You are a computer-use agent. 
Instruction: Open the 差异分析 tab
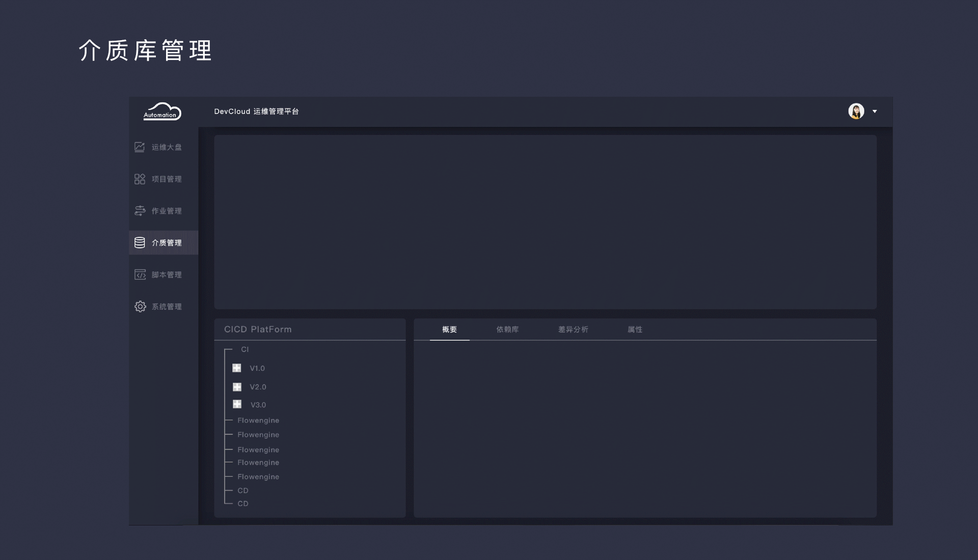573,329
